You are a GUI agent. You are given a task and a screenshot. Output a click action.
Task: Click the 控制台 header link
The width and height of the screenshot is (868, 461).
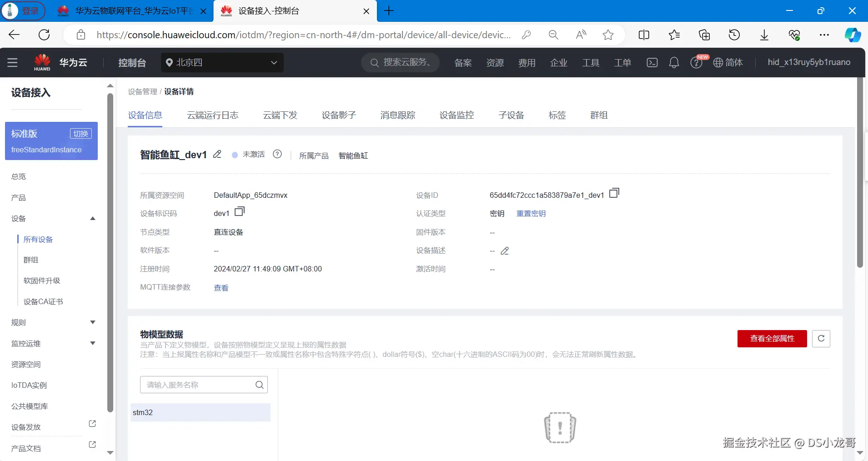click(132, 63)
